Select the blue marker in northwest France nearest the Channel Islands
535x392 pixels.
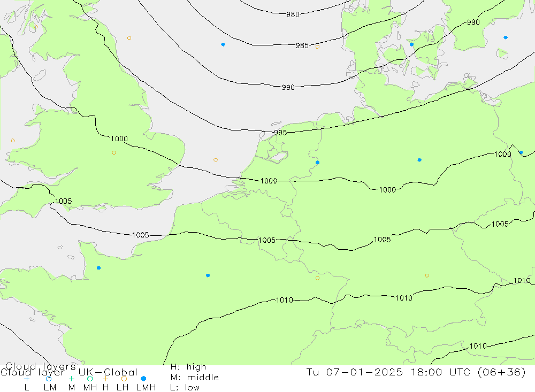[99, 268]
